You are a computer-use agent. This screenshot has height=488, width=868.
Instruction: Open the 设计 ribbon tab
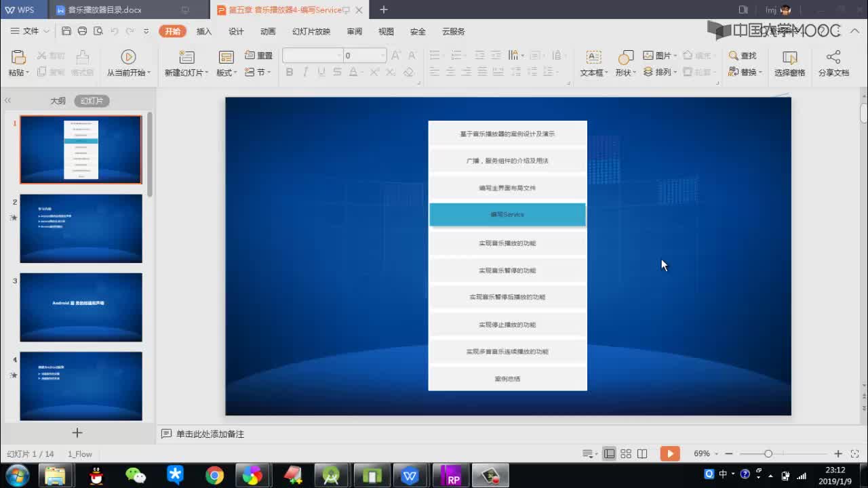click(236, 31)
